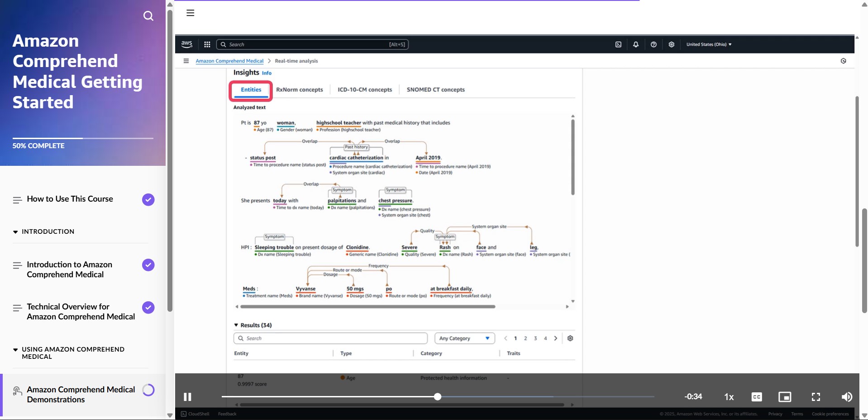Click the Amazon Comprehend Medical breadcrumb link
This screenshot has width=868, height=420.
tap(229, 61)
